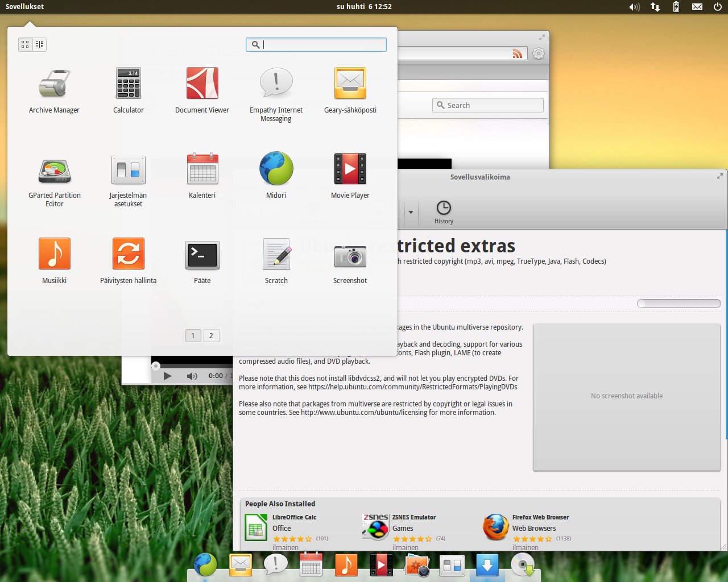Expand the dropdown arrow beside History
728x582 pixels.
coord(411,212)
